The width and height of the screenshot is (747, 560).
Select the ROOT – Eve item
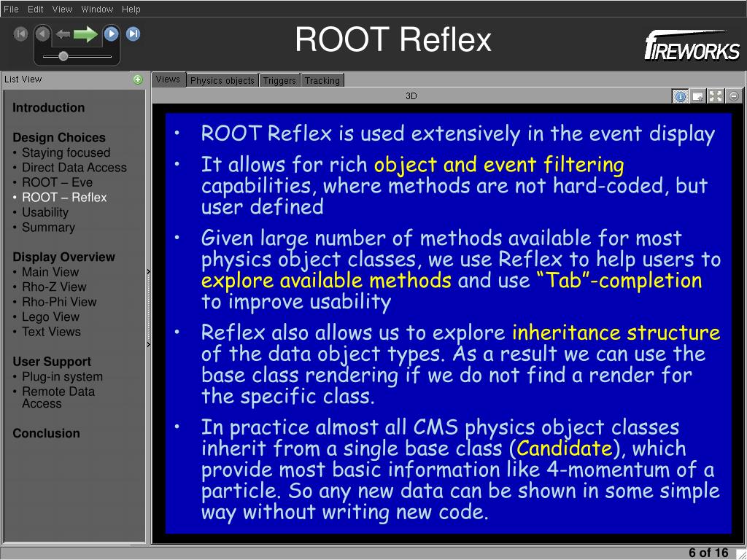click(x=57, y=182)
